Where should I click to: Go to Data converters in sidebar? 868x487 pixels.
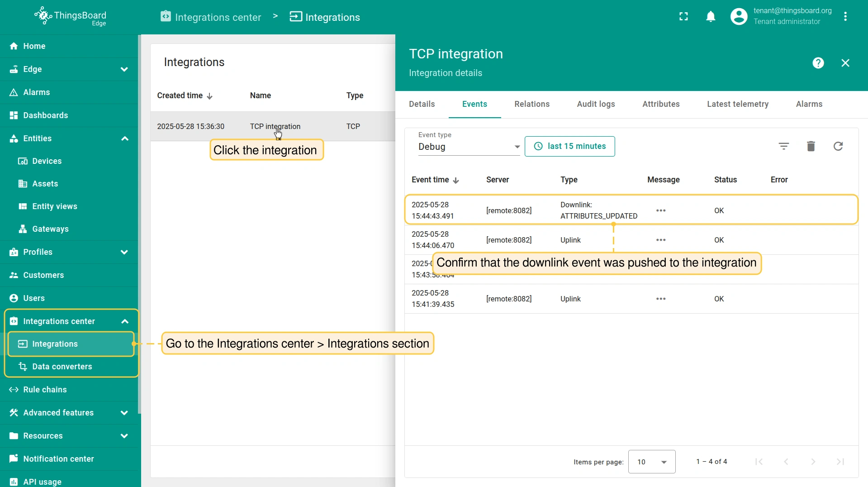click(x=62, y=367)
